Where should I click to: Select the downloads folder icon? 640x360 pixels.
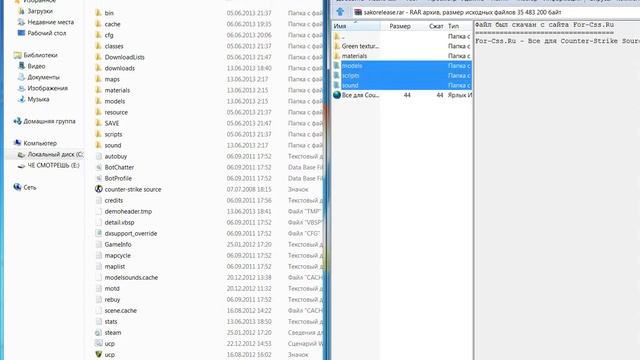[x=98, y=68]
